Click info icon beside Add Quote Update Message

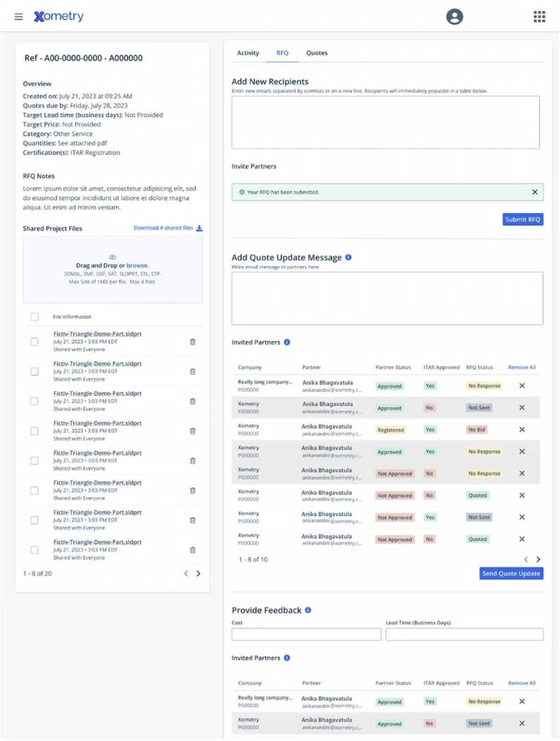[348, 257]
